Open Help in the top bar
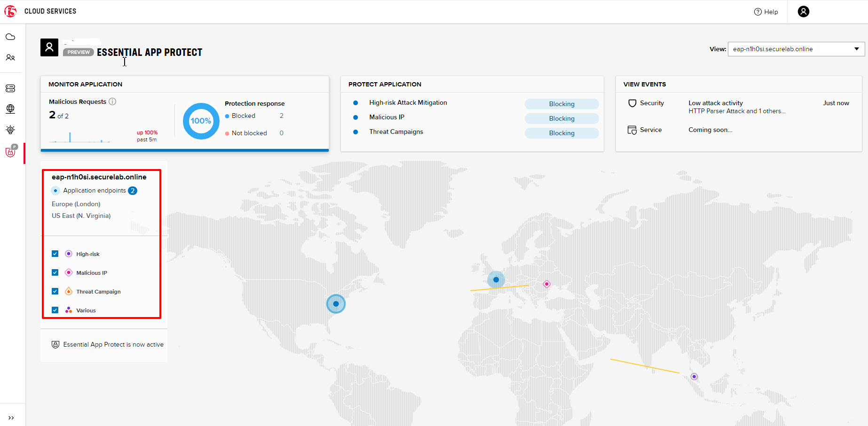Image resolution: width=868 pixels, height=426 pixels. (x=766, y=12)
